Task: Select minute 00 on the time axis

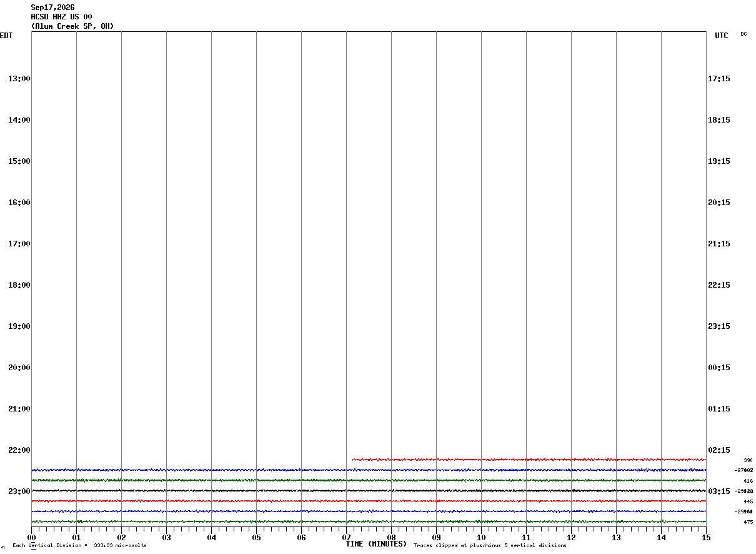Action: click(31, 538)
